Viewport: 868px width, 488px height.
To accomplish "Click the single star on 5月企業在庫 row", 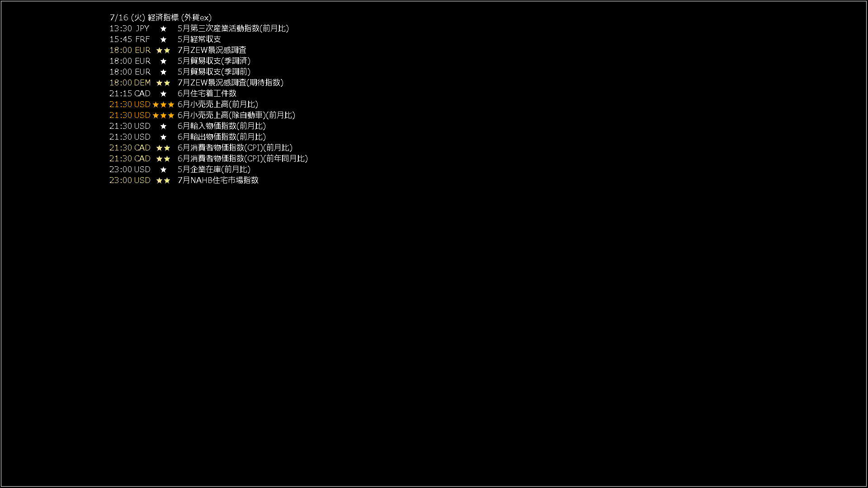I will [x=163, y=169].
